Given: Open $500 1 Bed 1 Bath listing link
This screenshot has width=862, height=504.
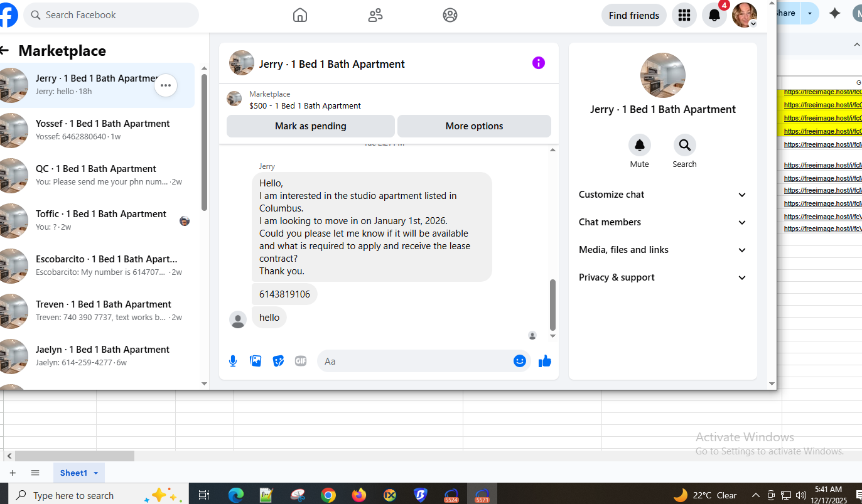Looking at the screenshot, I should pos(305,105).
